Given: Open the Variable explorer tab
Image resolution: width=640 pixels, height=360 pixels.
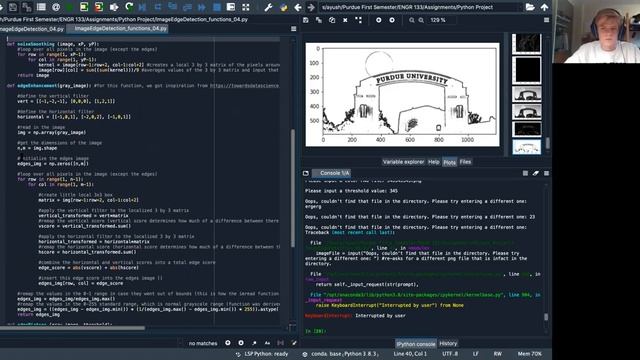Looking at the screenshot, I should pyautogui.click(x=403, y=162).
